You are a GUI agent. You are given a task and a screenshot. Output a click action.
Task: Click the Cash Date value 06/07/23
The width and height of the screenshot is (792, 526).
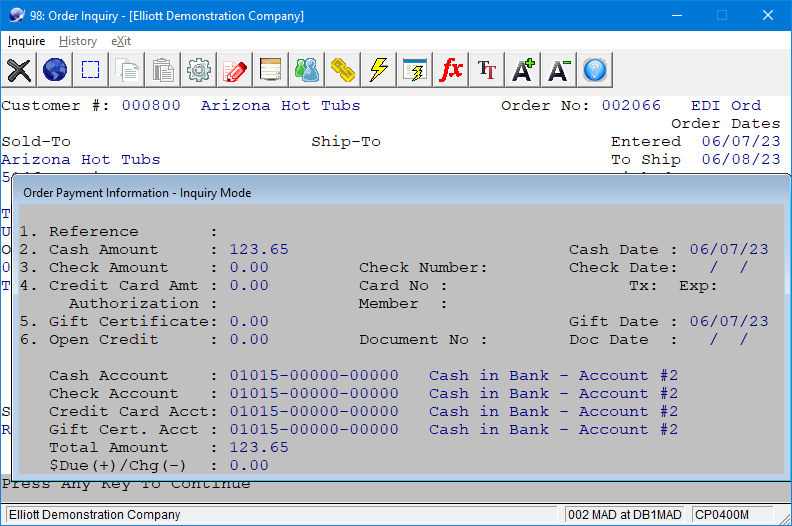pos(729,249)
